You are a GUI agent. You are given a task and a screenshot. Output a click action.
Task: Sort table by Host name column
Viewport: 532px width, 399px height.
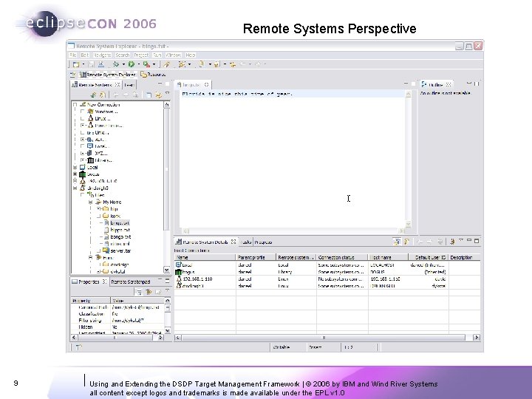pyautogui.click(x=388, y=258)
